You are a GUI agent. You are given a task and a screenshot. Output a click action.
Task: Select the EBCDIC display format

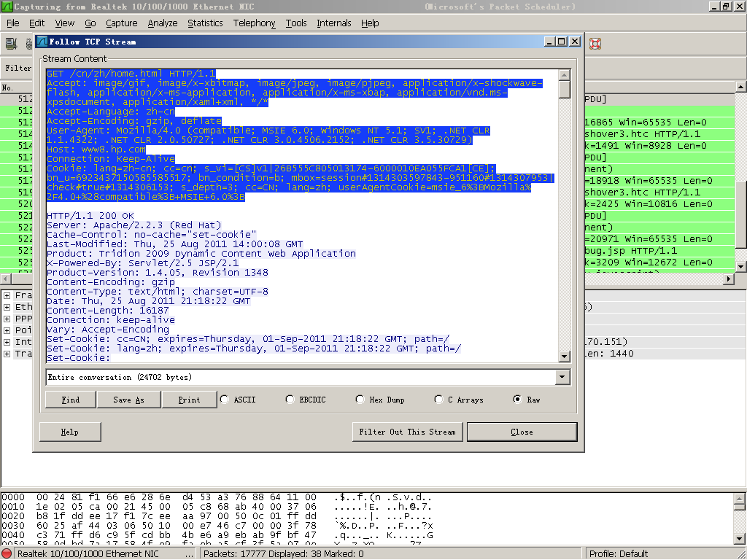290,400
